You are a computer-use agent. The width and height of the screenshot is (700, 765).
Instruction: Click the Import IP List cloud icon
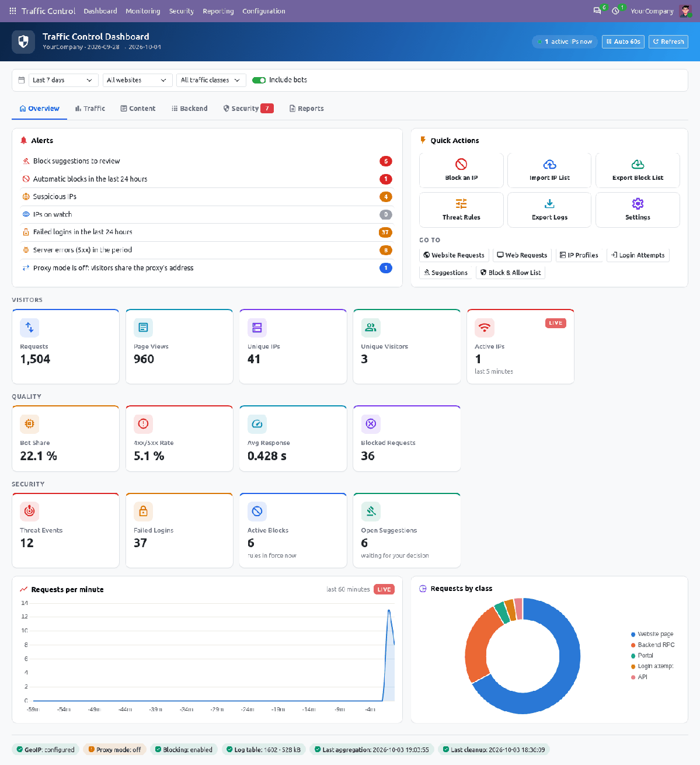pyautogui.click(x=549, y=164)
